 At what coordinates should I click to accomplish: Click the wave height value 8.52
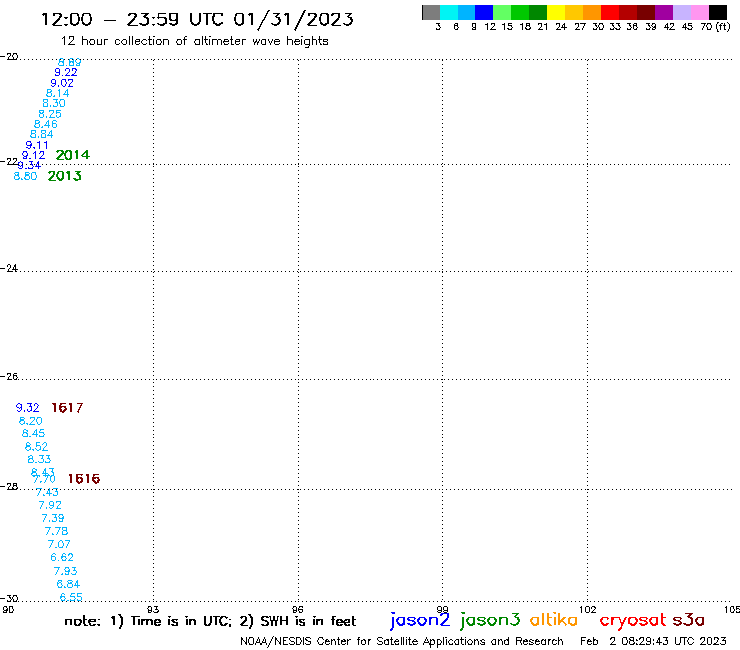click(36, 447)
